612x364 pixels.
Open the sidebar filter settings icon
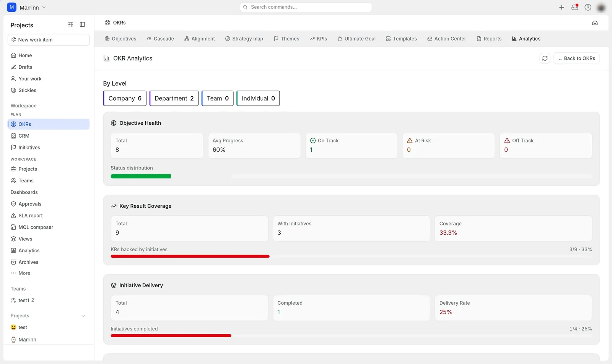click(71, 24)
